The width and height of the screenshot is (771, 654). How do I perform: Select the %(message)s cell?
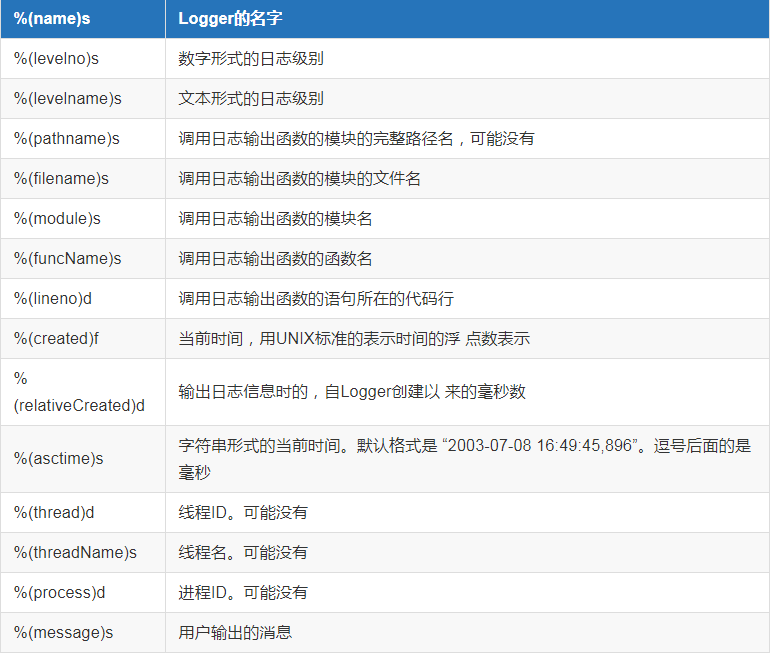click(83, 632)
